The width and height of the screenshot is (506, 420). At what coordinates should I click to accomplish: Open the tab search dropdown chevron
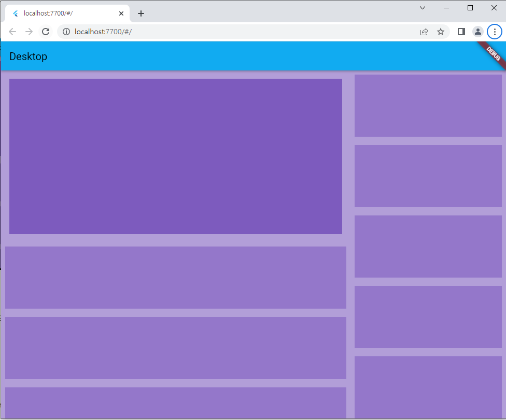[x=423, y=8]
